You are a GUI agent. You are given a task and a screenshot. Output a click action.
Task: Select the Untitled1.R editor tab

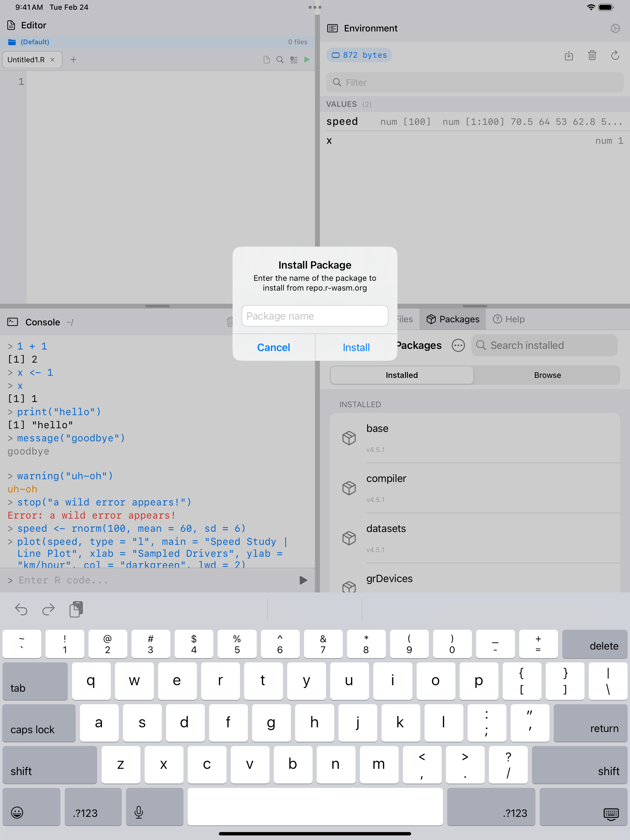pyautogui.click(x=27, y=60)
